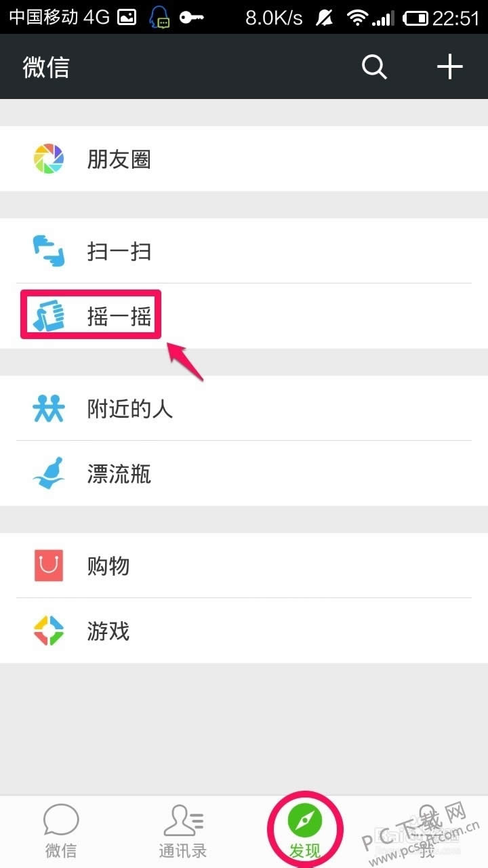Viewport: 488px width, 868px height.
Task: Open the plus (+) menu in title bar
Action: (x=449, y=66)
